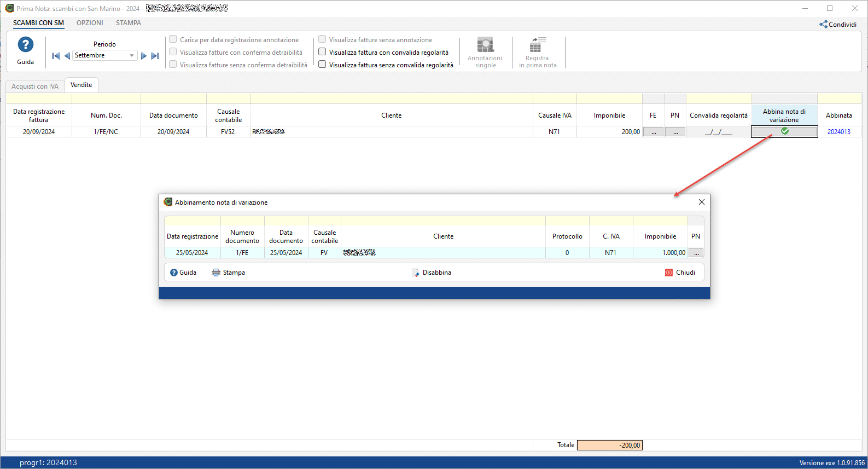Go to previous period arrow
The height and width of the screenshot is (469, 868).
(67, 56)
